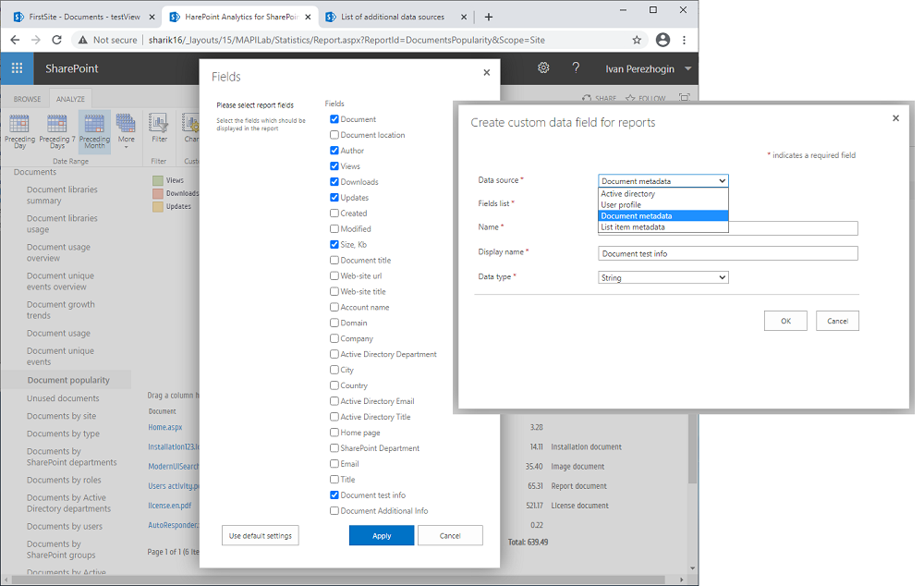Close the Fields dialog
This screenshot has height=586, width=924.
point(486,72)
